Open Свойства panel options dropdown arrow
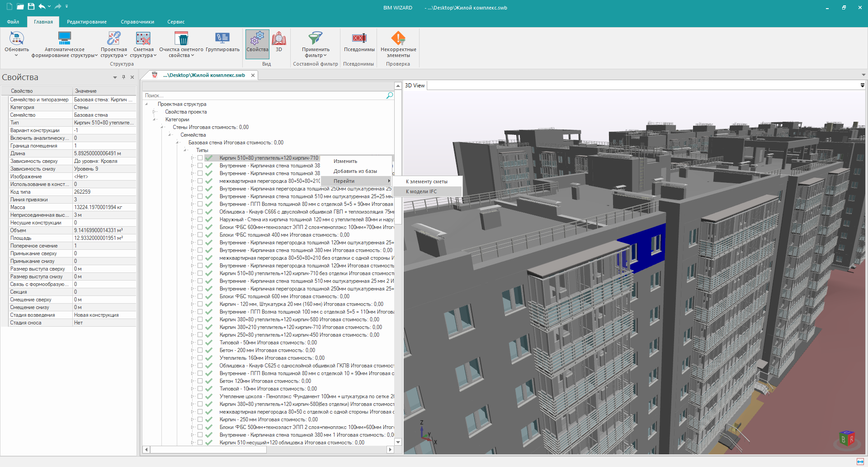Viewport: 868px width, 467px height. point(115,77)
